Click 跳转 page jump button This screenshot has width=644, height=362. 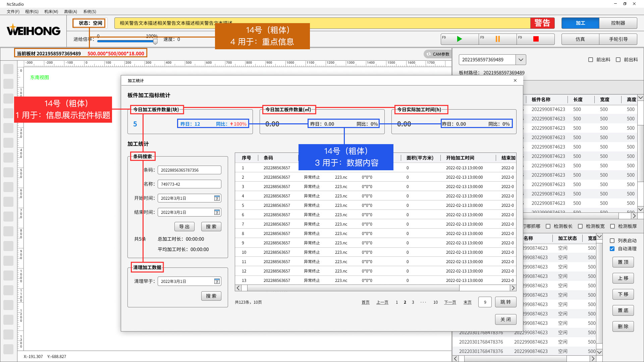coord(506,302)
